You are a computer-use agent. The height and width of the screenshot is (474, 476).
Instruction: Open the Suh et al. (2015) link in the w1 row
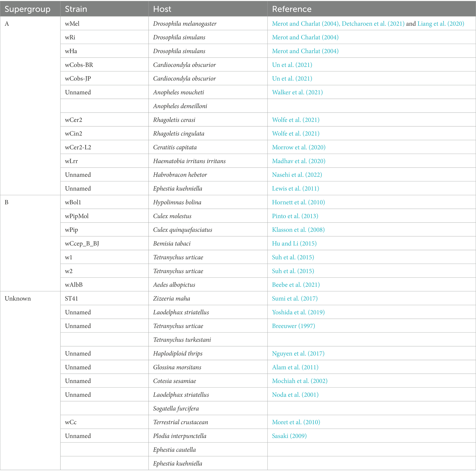click(293, 257)
